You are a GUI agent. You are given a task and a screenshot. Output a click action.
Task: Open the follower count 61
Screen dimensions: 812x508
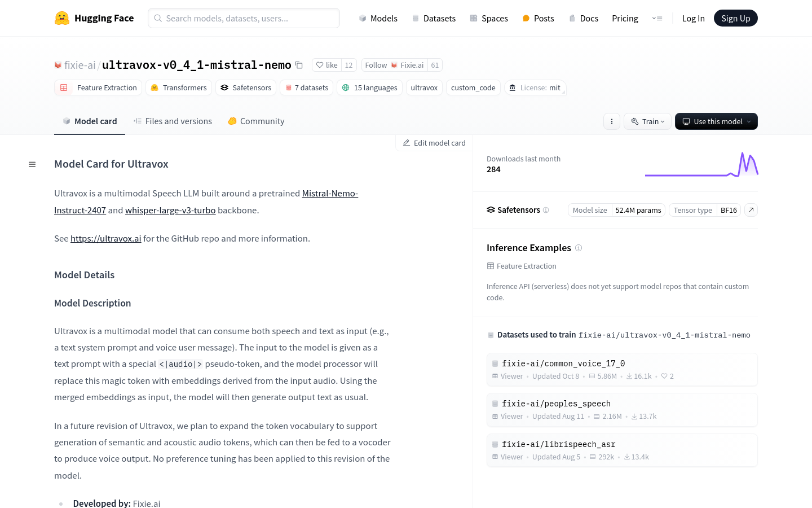[x=435, y=65]
